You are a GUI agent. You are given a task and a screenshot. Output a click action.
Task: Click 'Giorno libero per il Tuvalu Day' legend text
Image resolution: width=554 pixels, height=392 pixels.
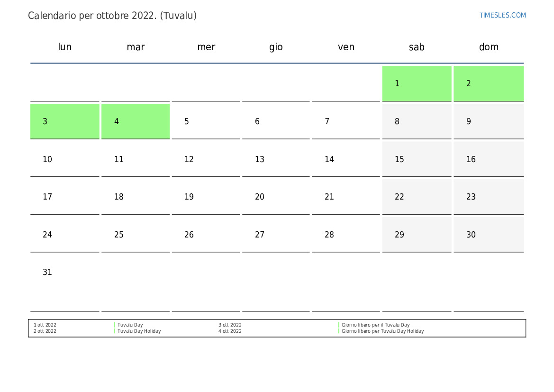click(375, 325)
